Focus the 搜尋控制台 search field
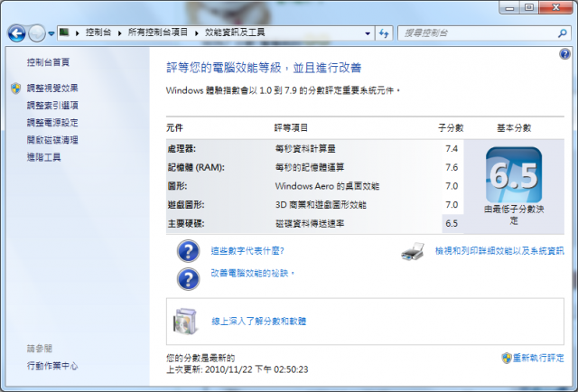 478,33
